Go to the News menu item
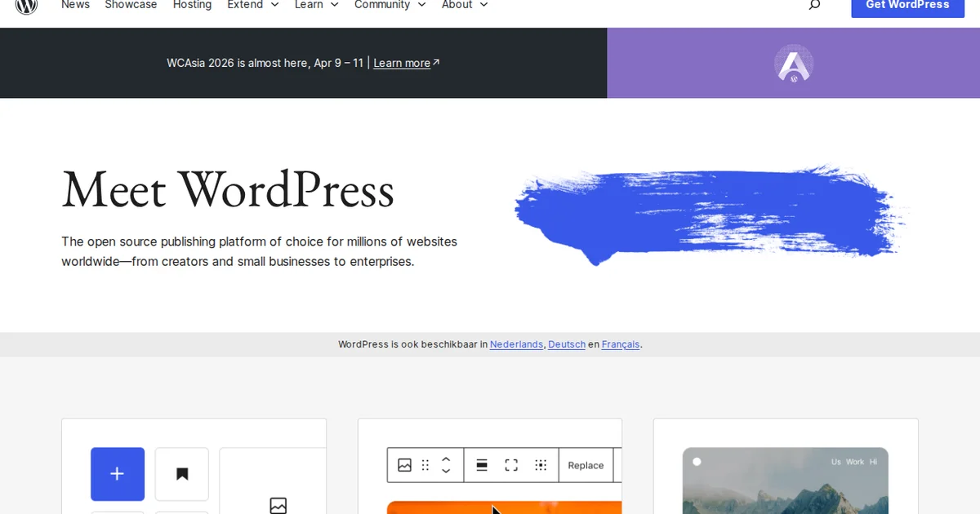The image size is (980, 514). pos(75,5)
